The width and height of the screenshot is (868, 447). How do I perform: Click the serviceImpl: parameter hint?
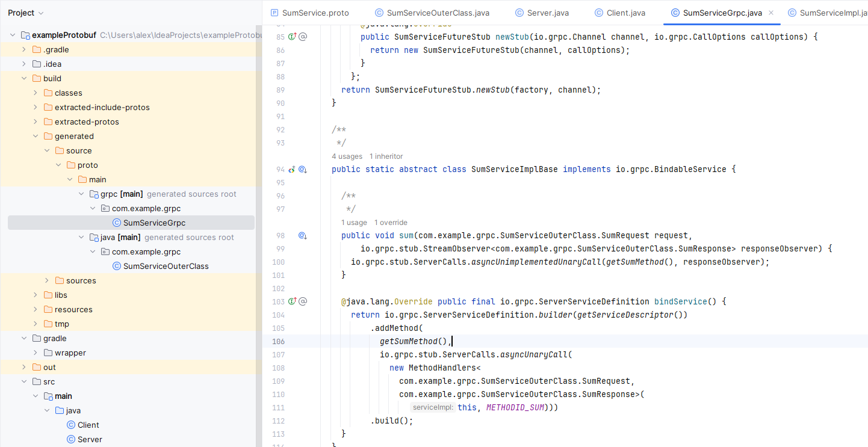coord(433,407)
